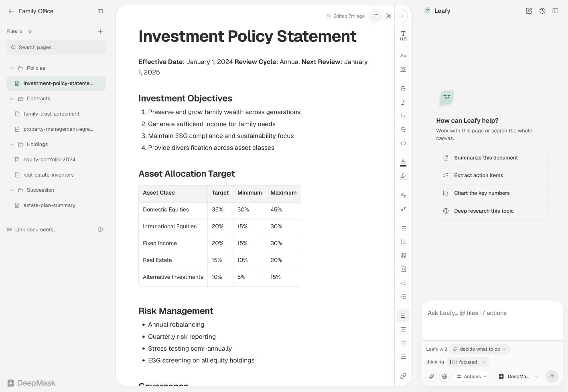Select the strikethrough formatting icon

point(403,130)
